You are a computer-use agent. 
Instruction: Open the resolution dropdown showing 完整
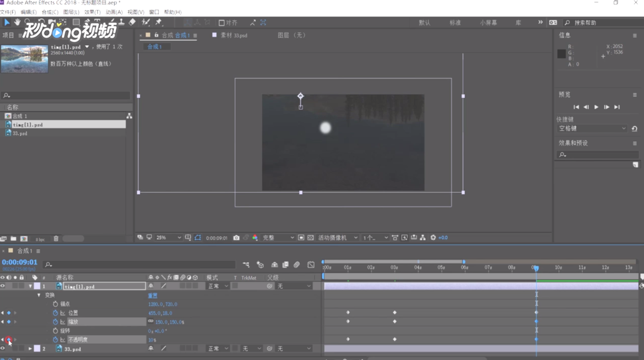pos(278,238)
